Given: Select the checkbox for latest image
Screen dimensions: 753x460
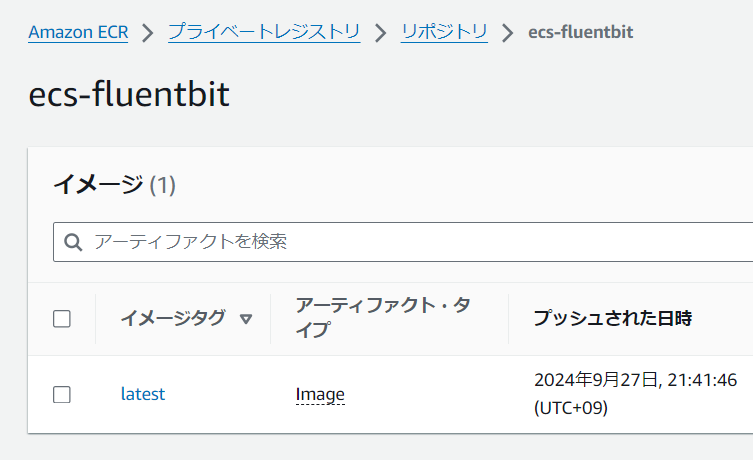Looking at the screenshot, I should coord(62,395).
